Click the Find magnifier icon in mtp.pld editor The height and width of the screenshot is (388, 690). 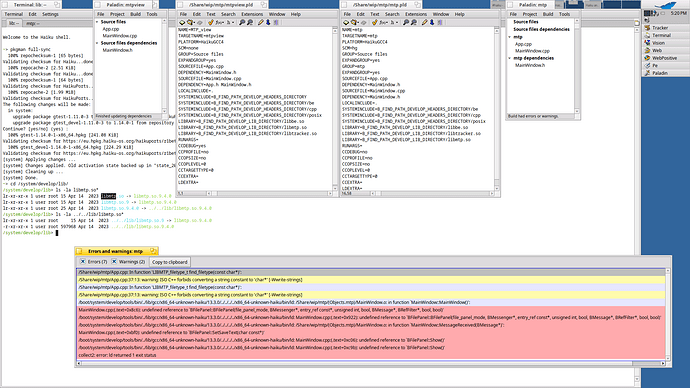pos(406,22)
